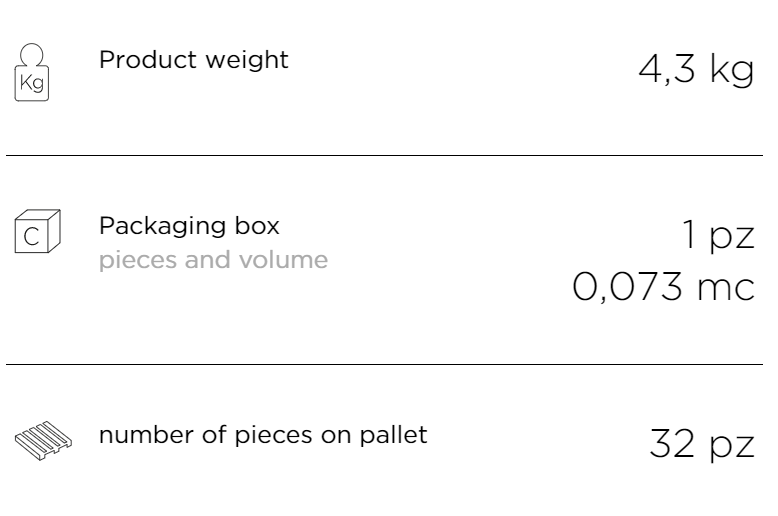Click the packaging box cube icon
Screen dimensions: 778x516
pyautogui.click(x=38, y=231)
